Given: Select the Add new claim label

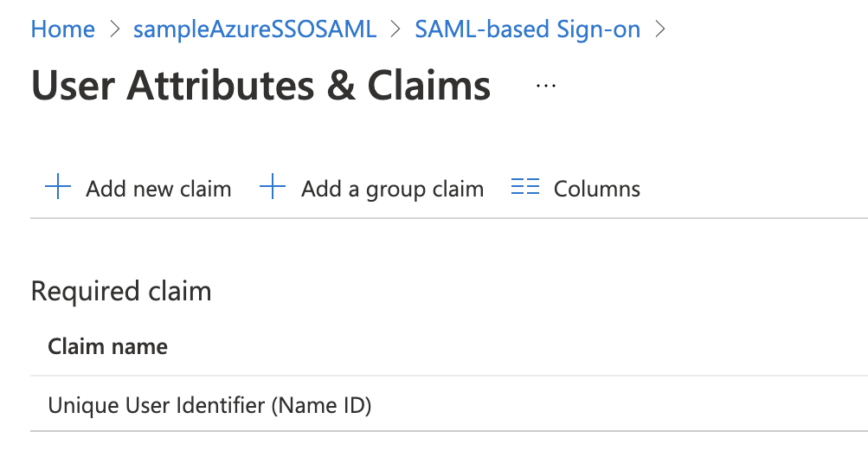Looking at the screenshot, I should 158,189.
